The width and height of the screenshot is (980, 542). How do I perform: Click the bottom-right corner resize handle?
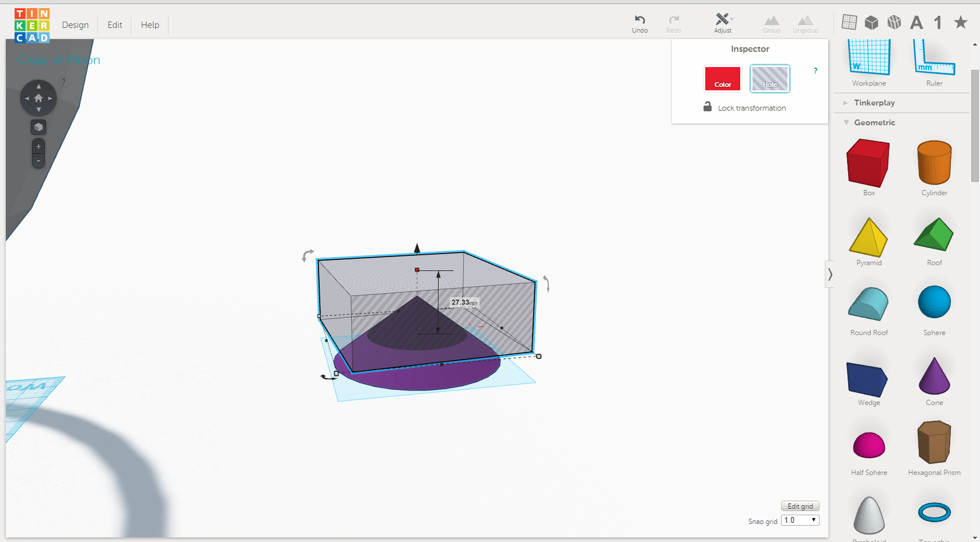click(538, 356)
